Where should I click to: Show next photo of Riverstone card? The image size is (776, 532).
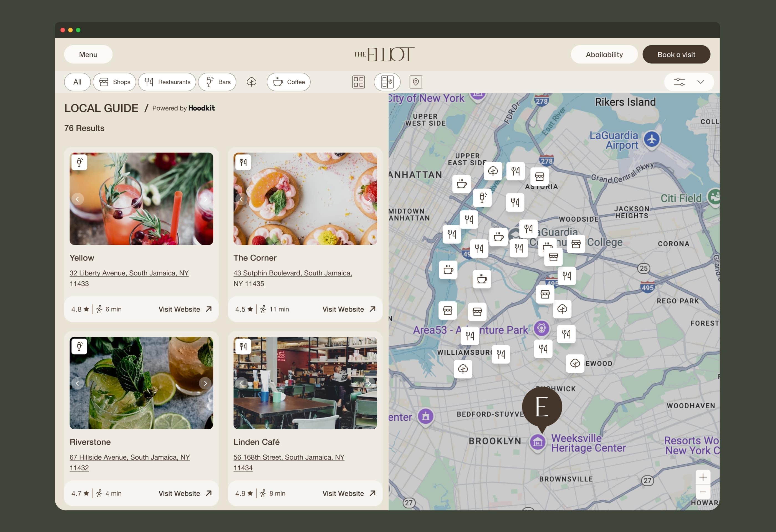click(x=205, y=383)
